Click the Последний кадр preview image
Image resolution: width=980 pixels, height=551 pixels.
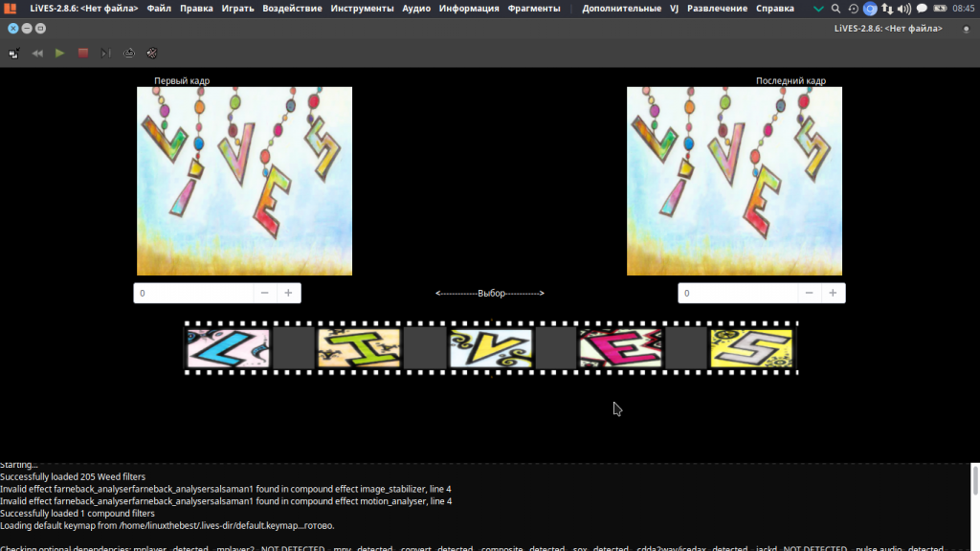tap(734, 181)
